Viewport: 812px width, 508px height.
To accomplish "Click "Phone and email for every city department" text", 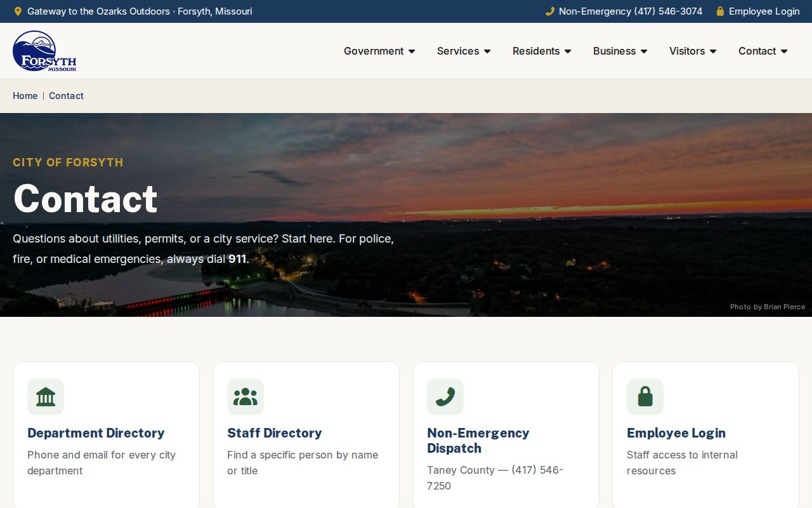I will pos(101,463).
